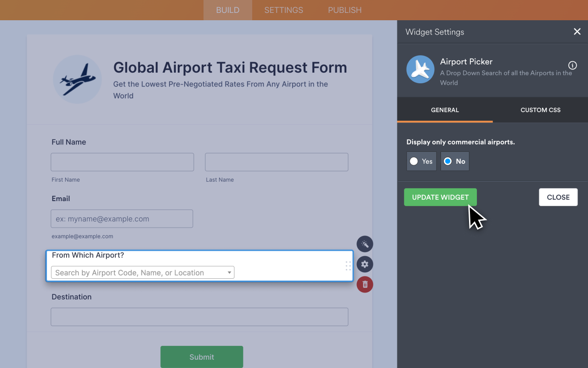
Task: Expand the Search by Airport Code combo box arrow
Action: [229, 272]
